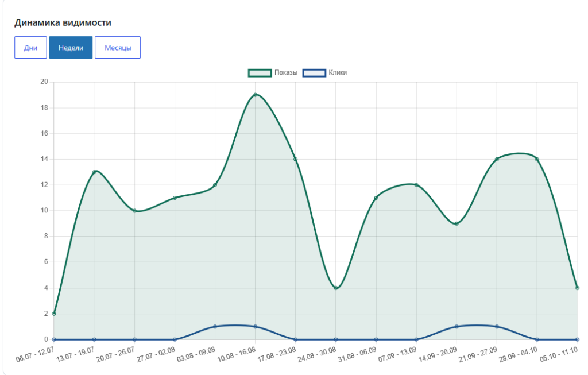Screen dimensions: 588x375
Task: Click the y-axis value "20"
Action: point(44,82)
